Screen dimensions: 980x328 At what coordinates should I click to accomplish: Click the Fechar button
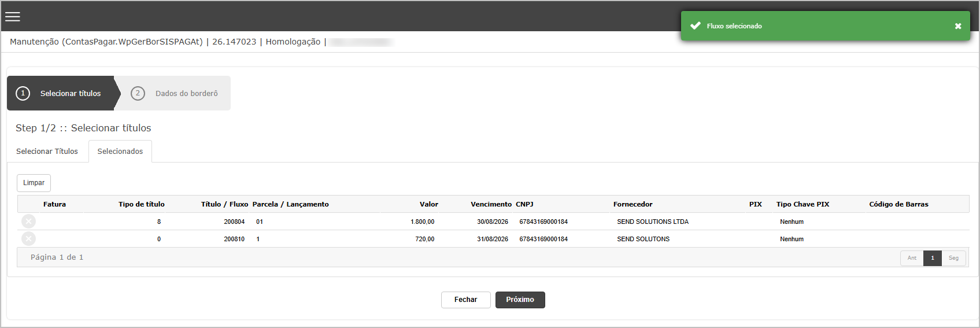pos(465,300)
